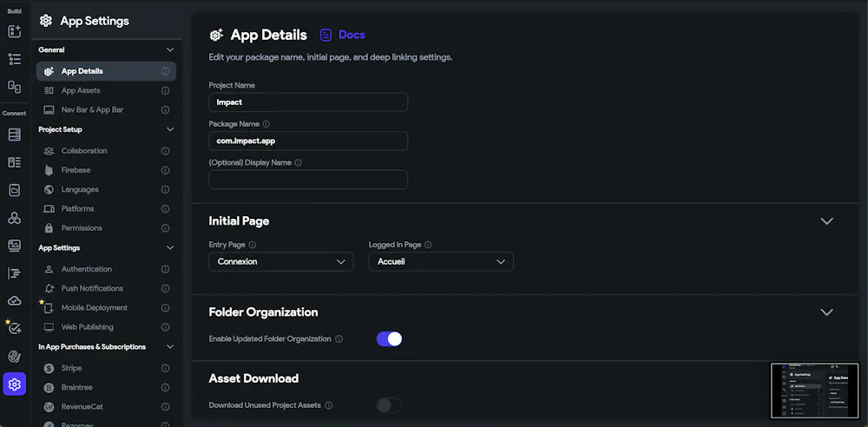
Task: Open the App Values icon in sidebar
Action: coord(15,190)
